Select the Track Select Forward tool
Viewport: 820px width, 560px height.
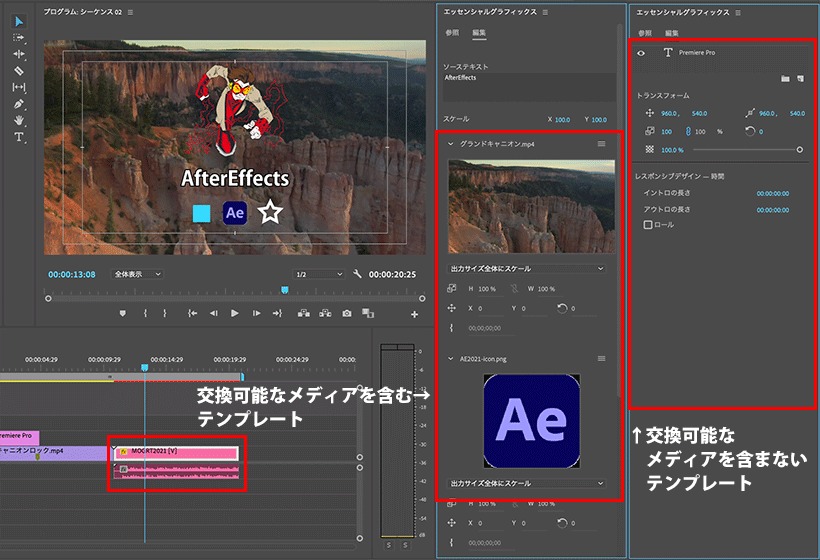[19, 38]
